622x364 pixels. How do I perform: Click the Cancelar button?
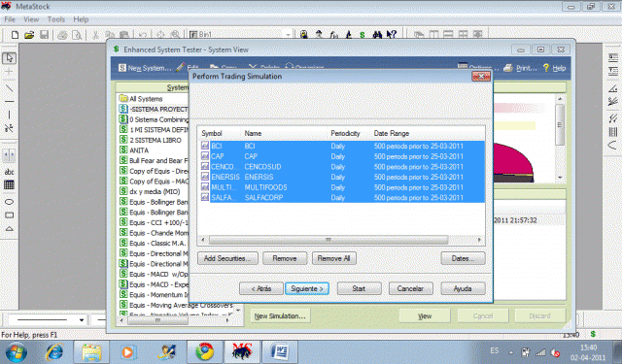(x=410, y=288)
